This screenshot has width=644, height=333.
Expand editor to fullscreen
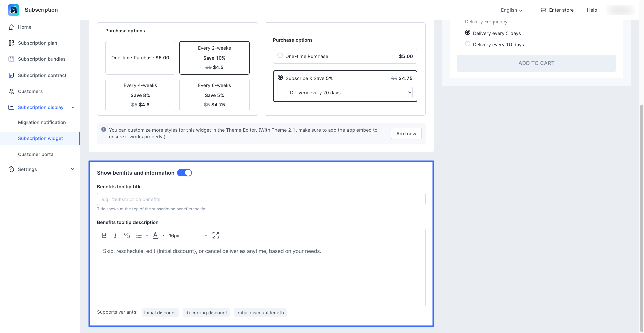216,236
